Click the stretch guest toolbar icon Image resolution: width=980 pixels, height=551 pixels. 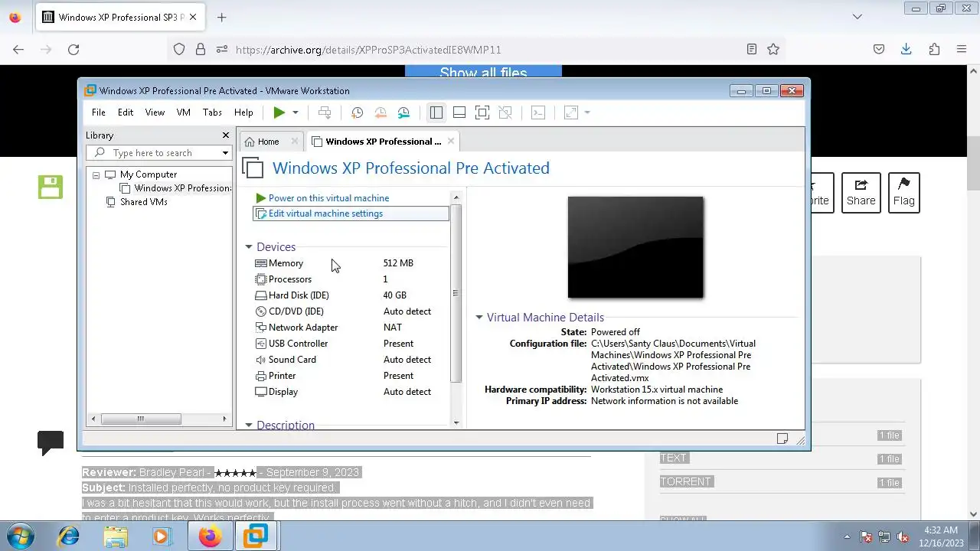(571, 112)
